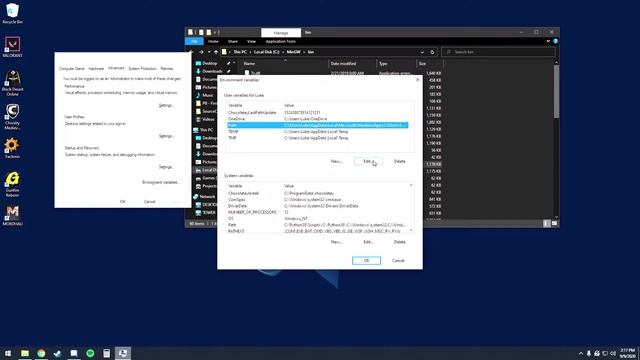Viewport: 640px width, 360px height.
Task: Open File Explorer help question-mark icon
Action: point(555,41)
